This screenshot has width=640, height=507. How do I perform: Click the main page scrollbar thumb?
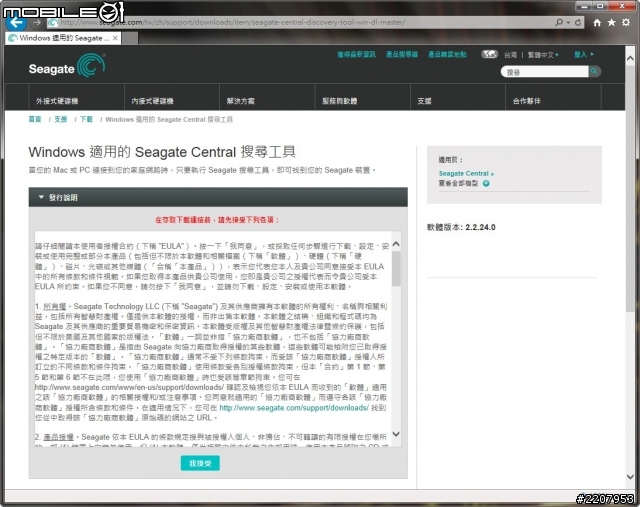click(x=630, y=189)
